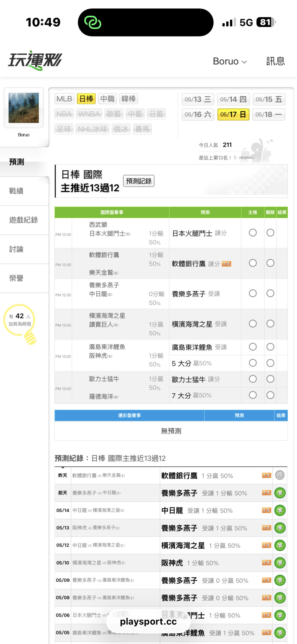Image resolution: width=297 pixels, height=644 pixels.
Task: Switch to the MLB league tab
Action: pyautogui.click(x=64, y=99)
